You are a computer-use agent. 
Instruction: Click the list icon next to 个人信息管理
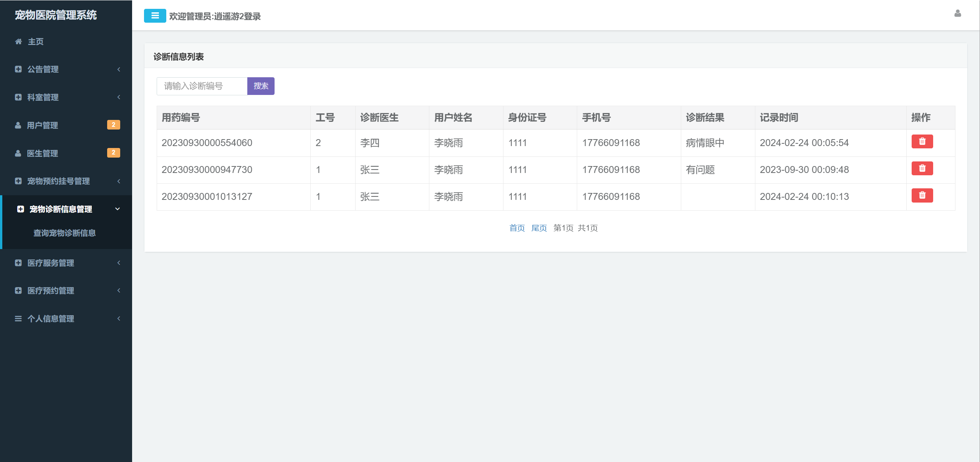click(18, 318)
